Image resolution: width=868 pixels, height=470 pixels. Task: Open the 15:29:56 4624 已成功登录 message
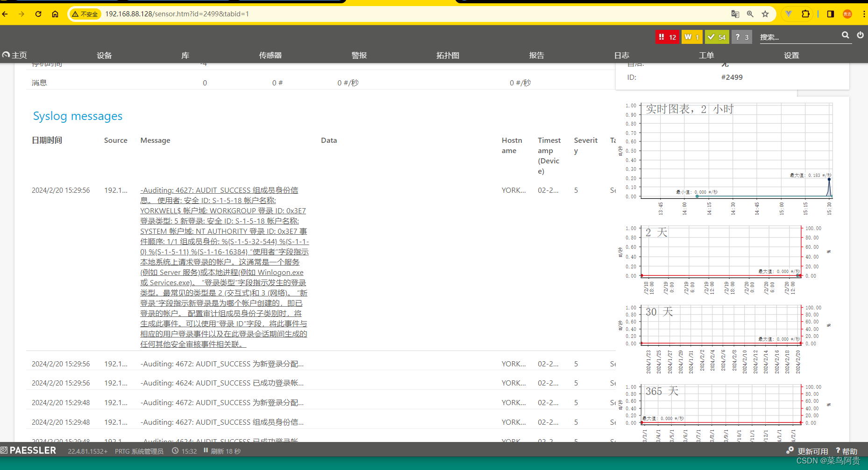coord(222,383)
